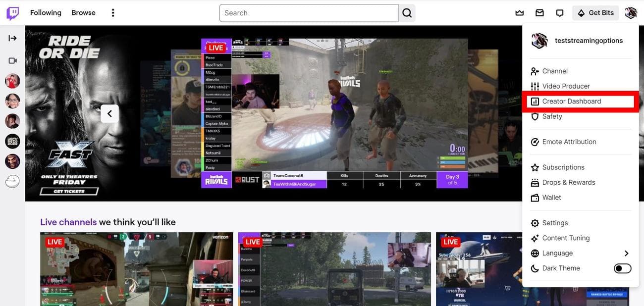Click the search magnifying glass button
Viewport: 644px width, 306px height.
pos(407,13)
